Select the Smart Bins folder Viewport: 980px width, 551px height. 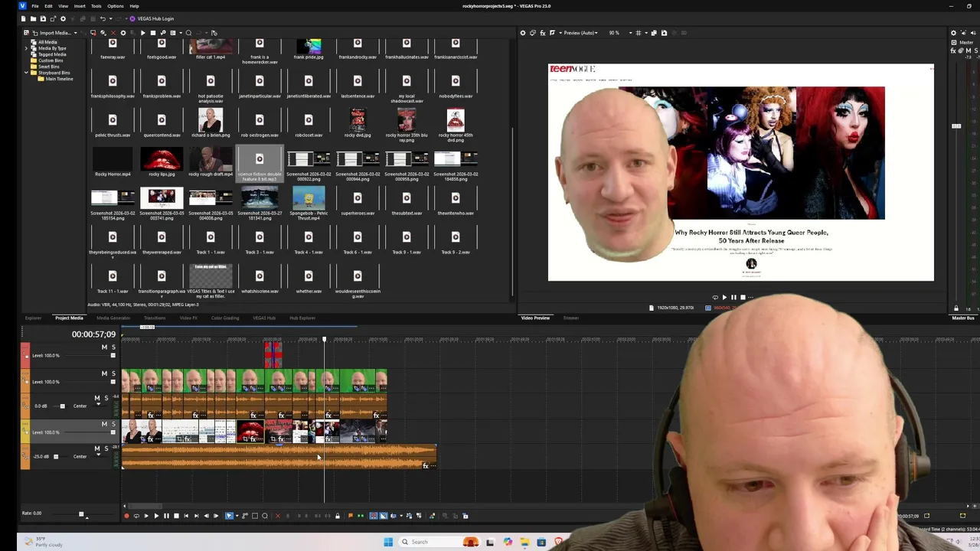click(48, 67)
